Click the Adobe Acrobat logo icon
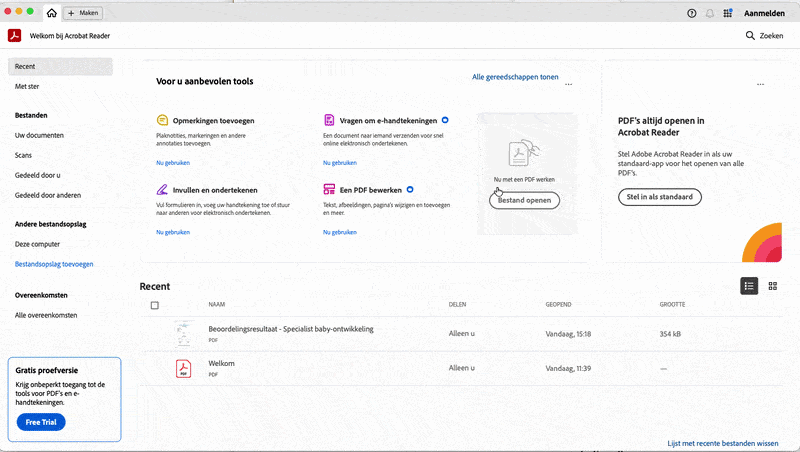 [x=14, y=35]
